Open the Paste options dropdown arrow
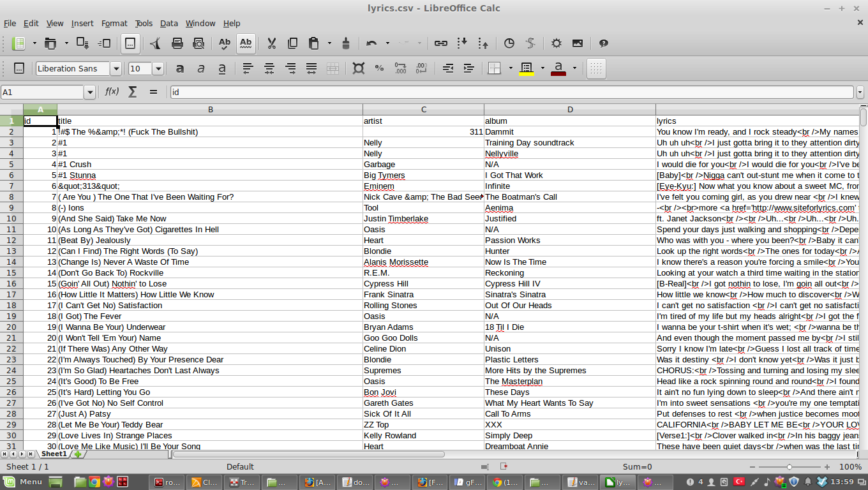The width and height of the screenshot is (868, 490). pos(329,43)
